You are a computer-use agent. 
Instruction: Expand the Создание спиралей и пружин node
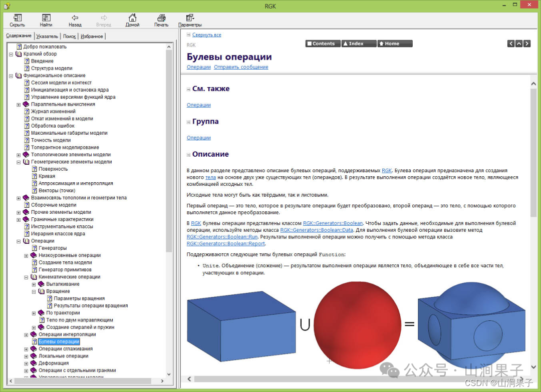pos(34,327)
